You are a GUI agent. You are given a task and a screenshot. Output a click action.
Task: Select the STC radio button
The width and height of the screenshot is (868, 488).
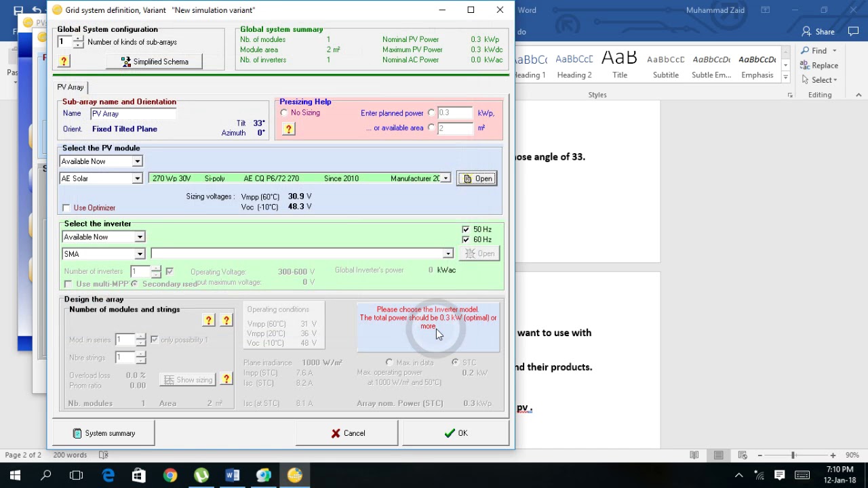(x=455, y=363)
